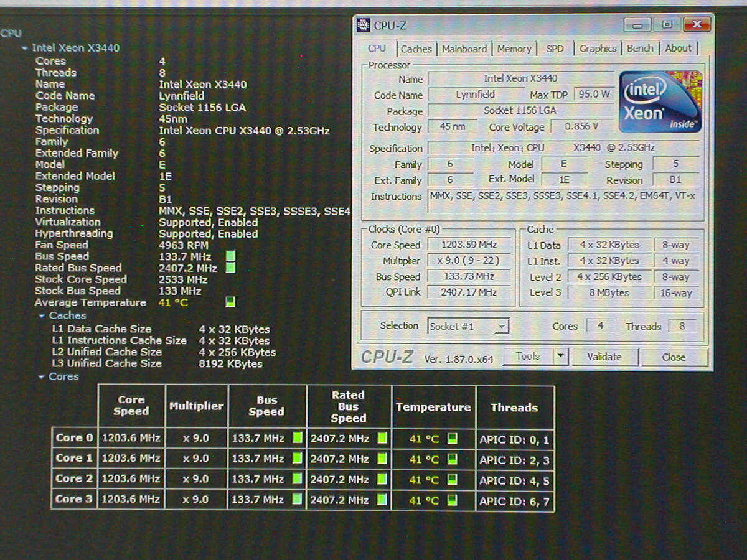Image resolution: width=747 pixels, height=560 pixels.
Task: Click the Rated Bus Speed column header
Action: pyautogui.click(x=349, y=406)
